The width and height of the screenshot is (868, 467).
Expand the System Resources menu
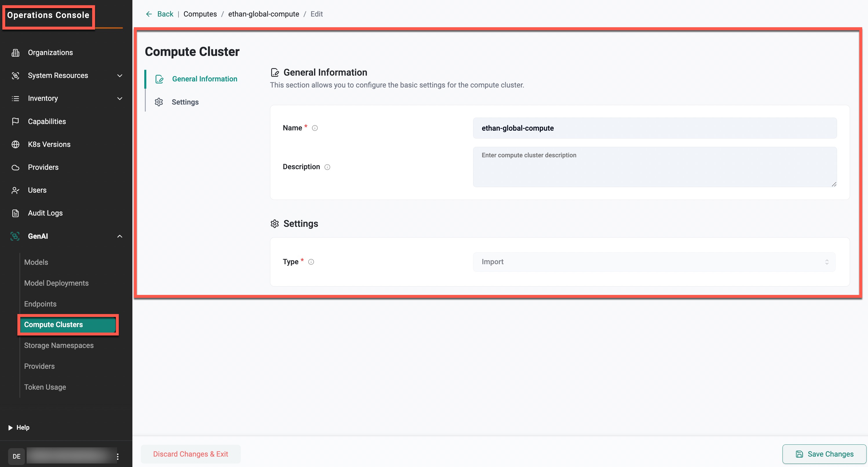point(120,76)
